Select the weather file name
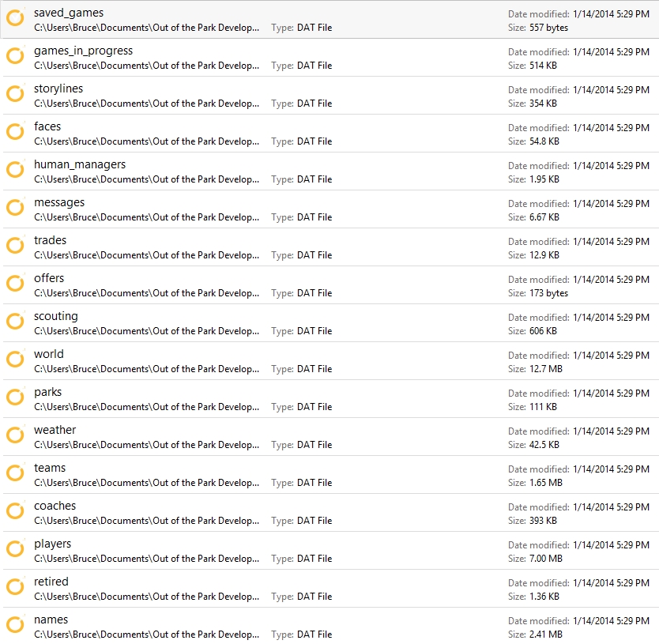The image size is (659, 644). point(55,430)
